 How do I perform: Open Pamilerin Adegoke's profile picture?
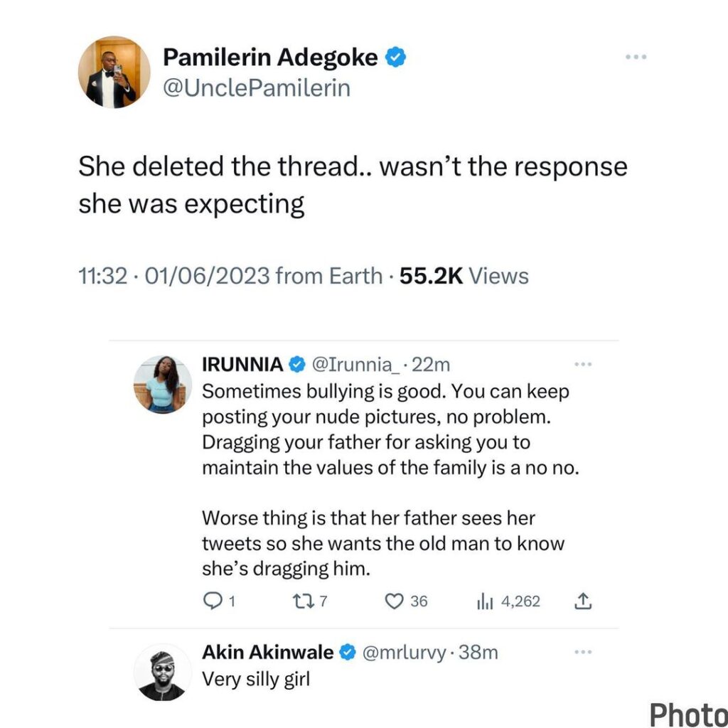coord(114,73)
